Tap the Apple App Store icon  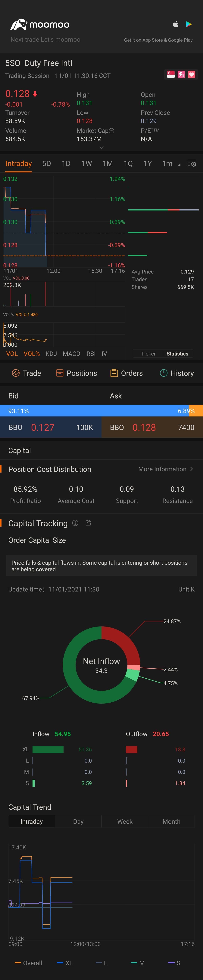coord(176,24)
